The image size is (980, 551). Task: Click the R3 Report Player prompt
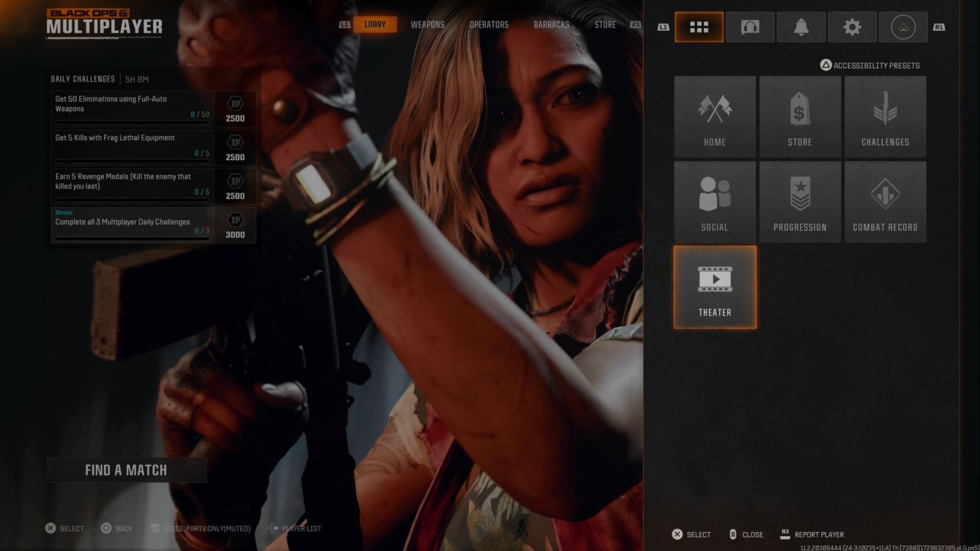[x=812, y=534]
